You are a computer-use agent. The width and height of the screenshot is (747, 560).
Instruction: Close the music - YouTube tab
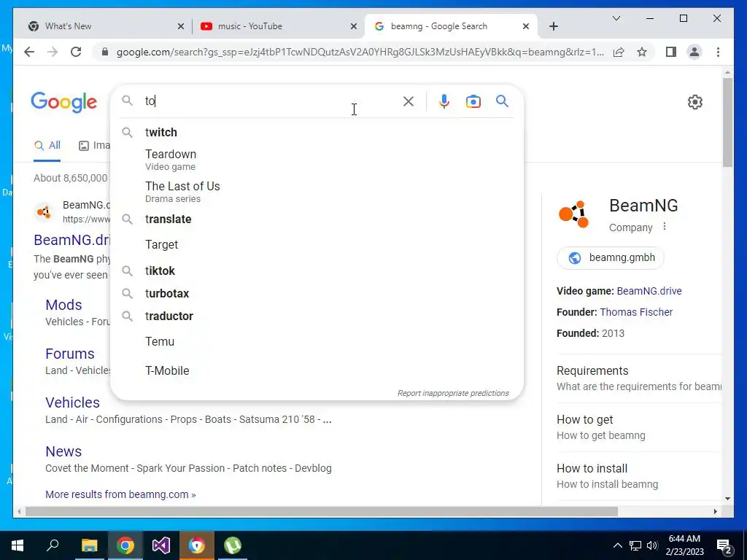(x=354, y=27)
